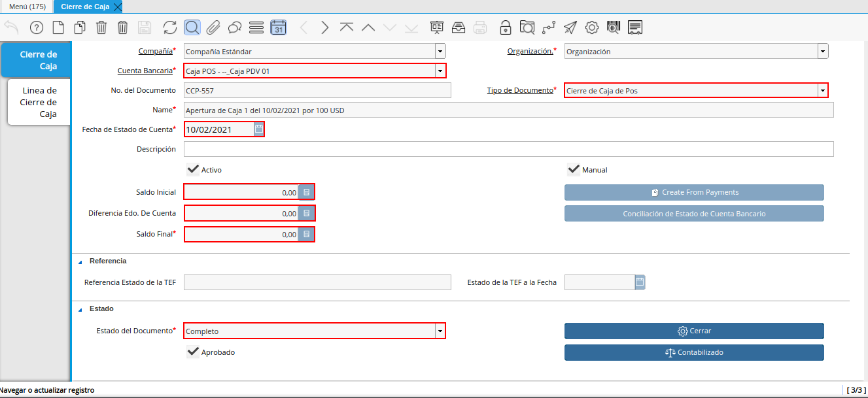
Task: Close the Cierre de Caja tab
Action: [x=117, y=7]
